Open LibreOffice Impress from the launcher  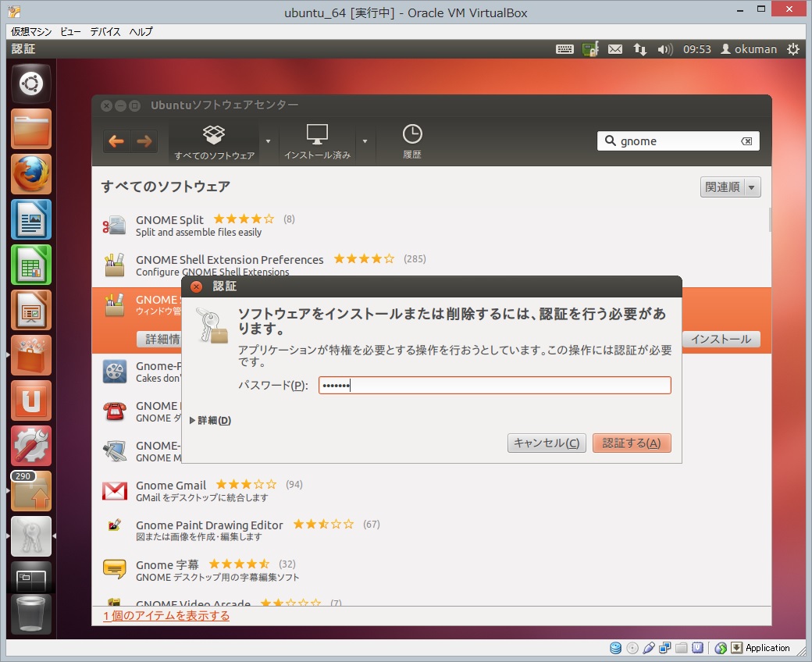point(31,310)
